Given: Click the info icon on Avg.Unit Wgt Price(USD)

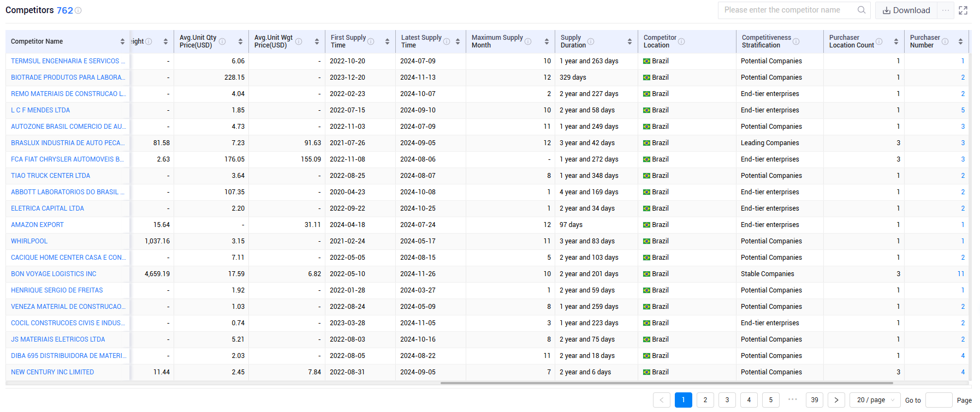Looking at the screenshot, I should tap(299, 41).
